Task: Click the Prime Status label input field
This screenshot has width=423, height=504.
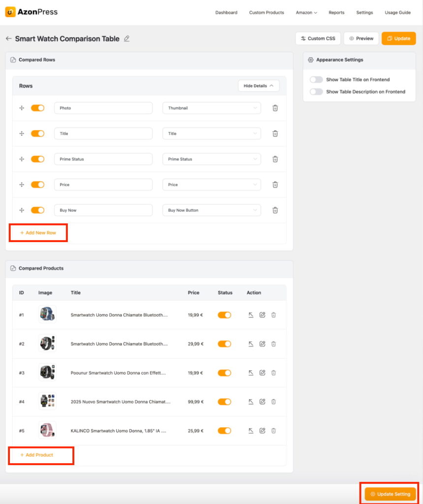Action: coord(103,159)
